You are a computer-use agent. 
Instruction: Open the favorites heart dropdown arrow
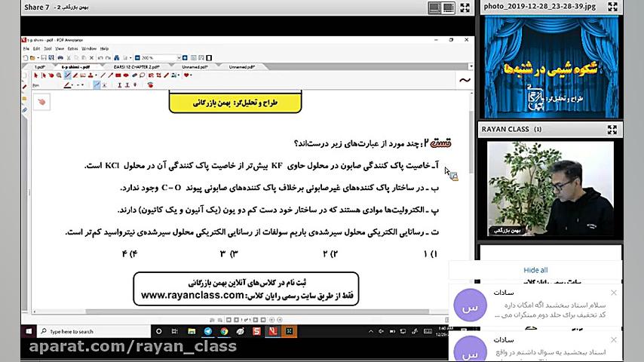coord(191,75)
